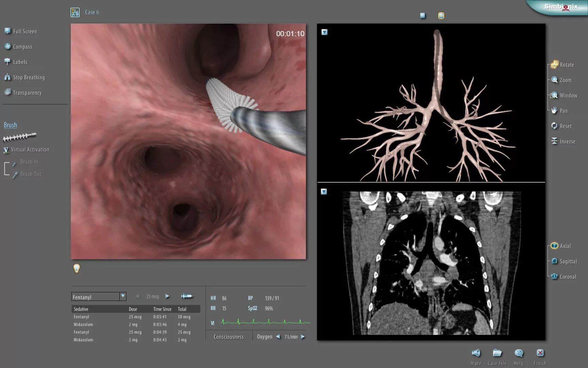Administer drug with syringe icon
The height and width of the screenshot is (368, 588).
pyautogui.click(x=187, y=296)
